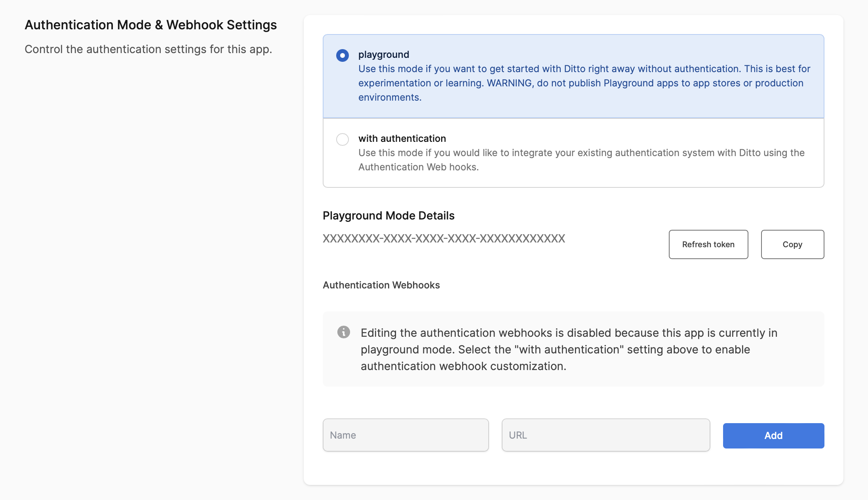Click the 'Playground Mode Details' heading

pos(388,216)
